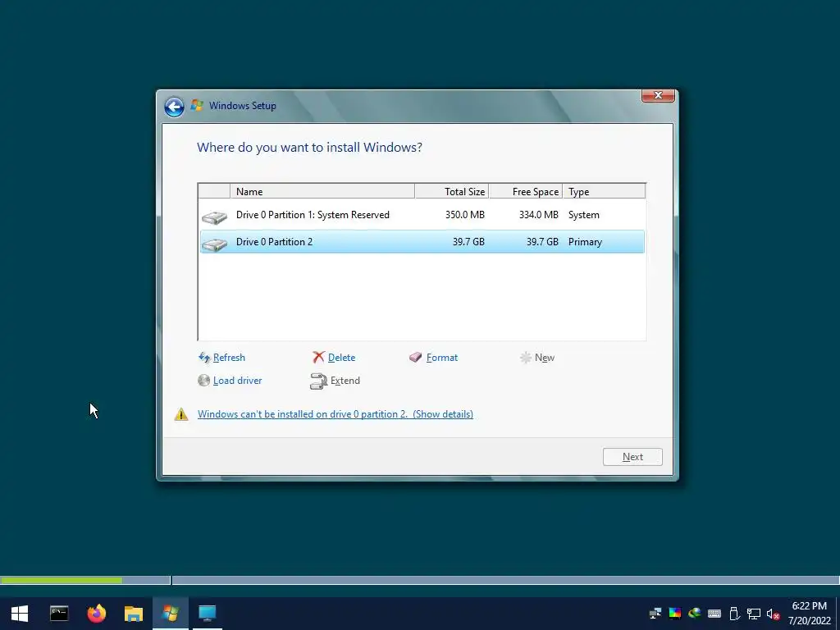Go back using the blue arrow button

point(174,107)
